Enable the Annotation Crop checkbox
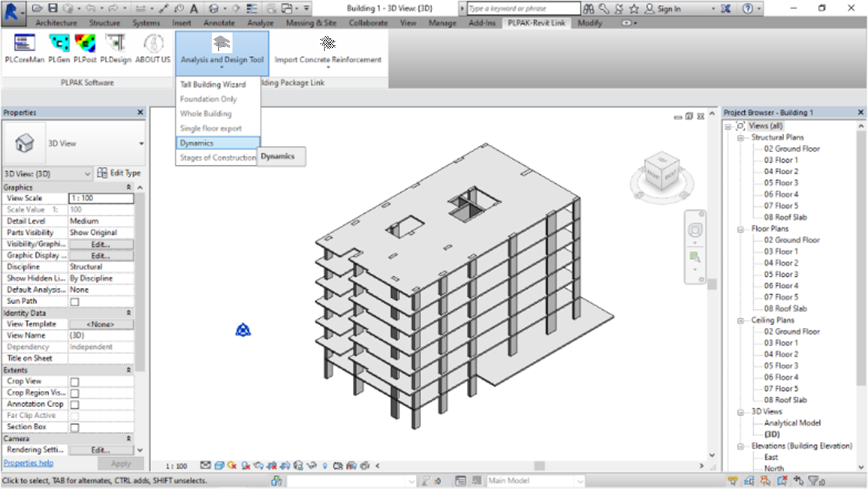Viewport: 868px width, 490px height. pyautogui.click(x=75, y=405)
